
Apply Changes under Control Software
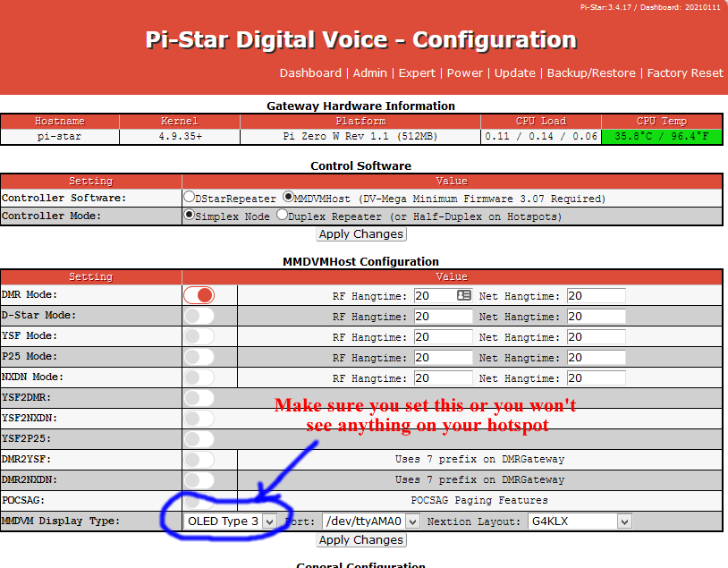361,234
